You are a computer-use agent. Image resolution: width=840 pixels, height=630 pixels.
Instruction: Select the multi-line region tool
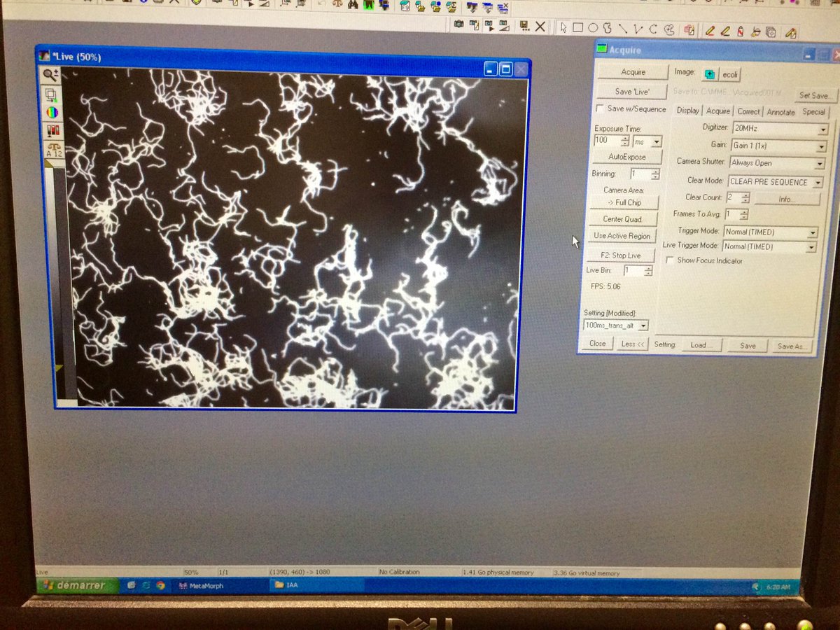[x=638, y=29]
